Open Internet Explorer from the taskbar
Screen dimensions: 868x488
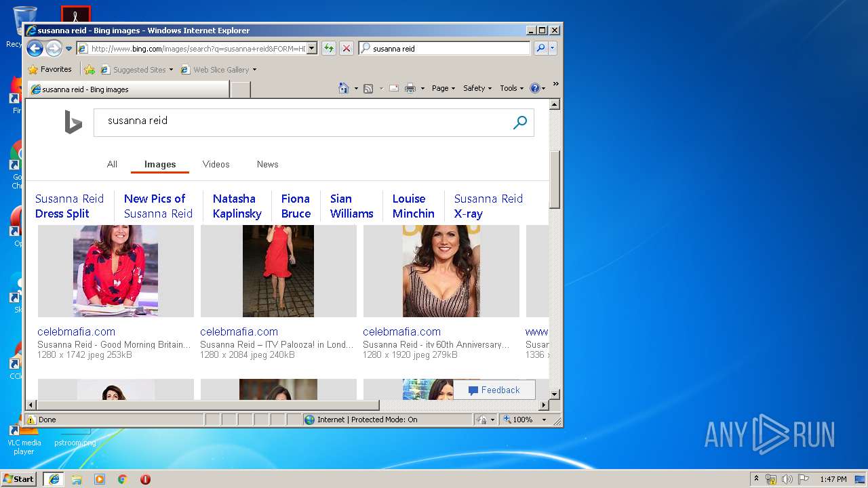click(x=54, y=479)
